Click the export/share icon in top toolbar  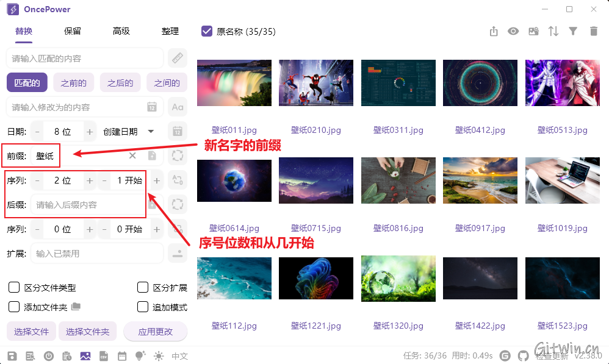tap(494, 32)
